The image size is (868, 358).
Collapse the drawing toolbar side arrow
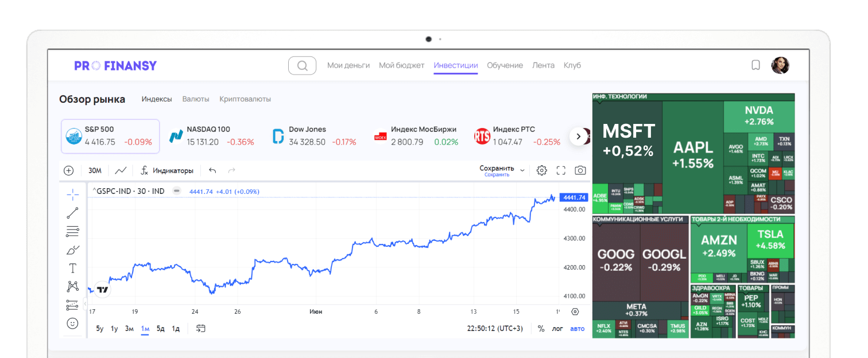pos(85,303)
